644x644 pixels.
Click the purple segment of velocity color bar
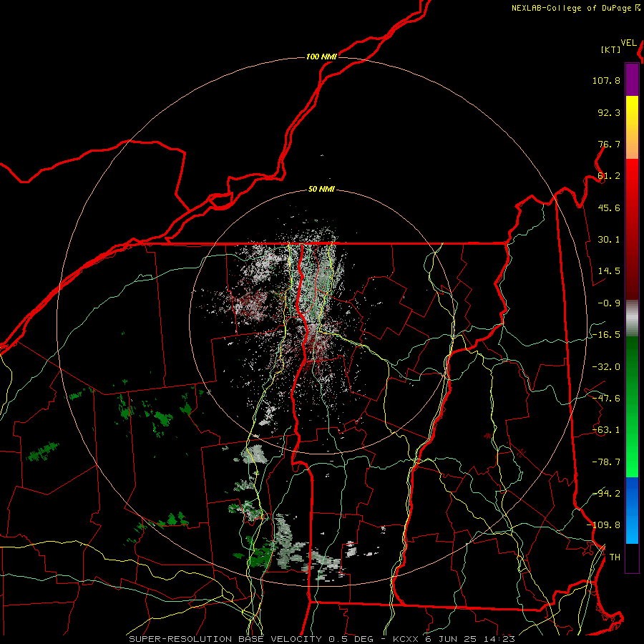pyautogui.click(x=632, y=80)
